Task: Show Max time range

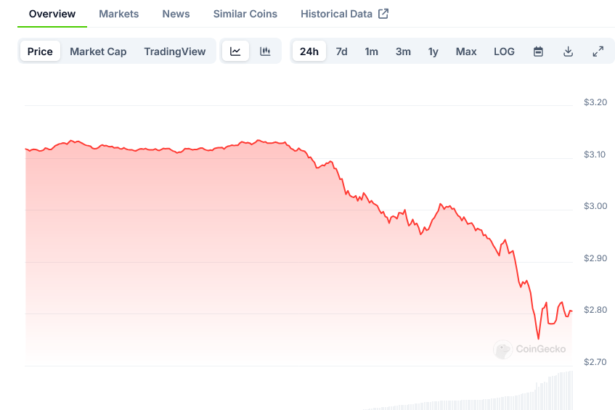Action: 466,51
